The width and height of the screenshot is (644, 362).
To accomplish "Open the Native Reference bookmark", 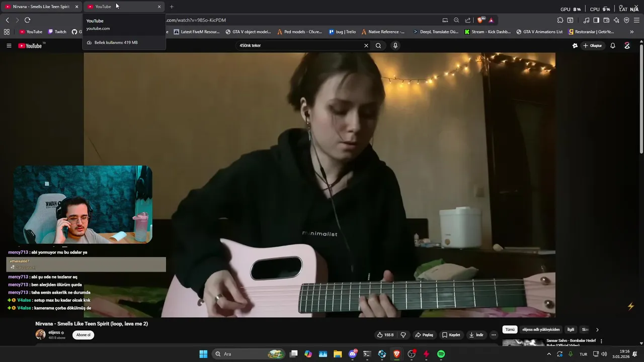I will (383, 32).
